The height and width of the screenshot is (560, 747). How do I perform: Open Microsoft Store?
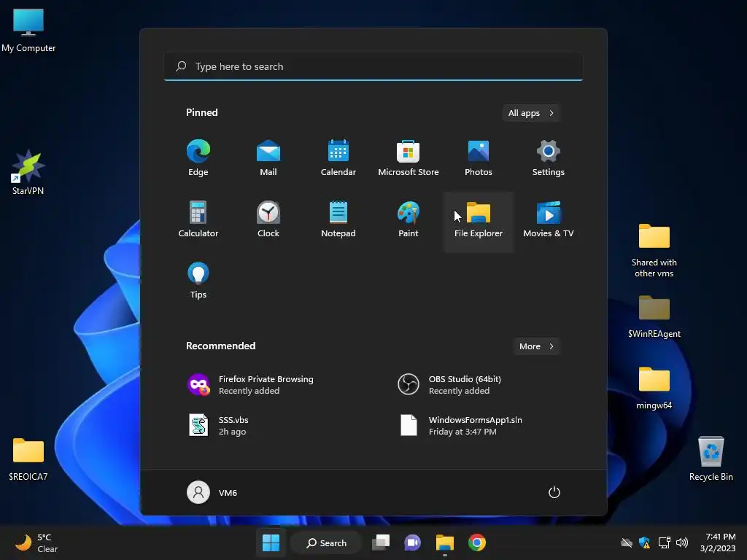[409, 158]
